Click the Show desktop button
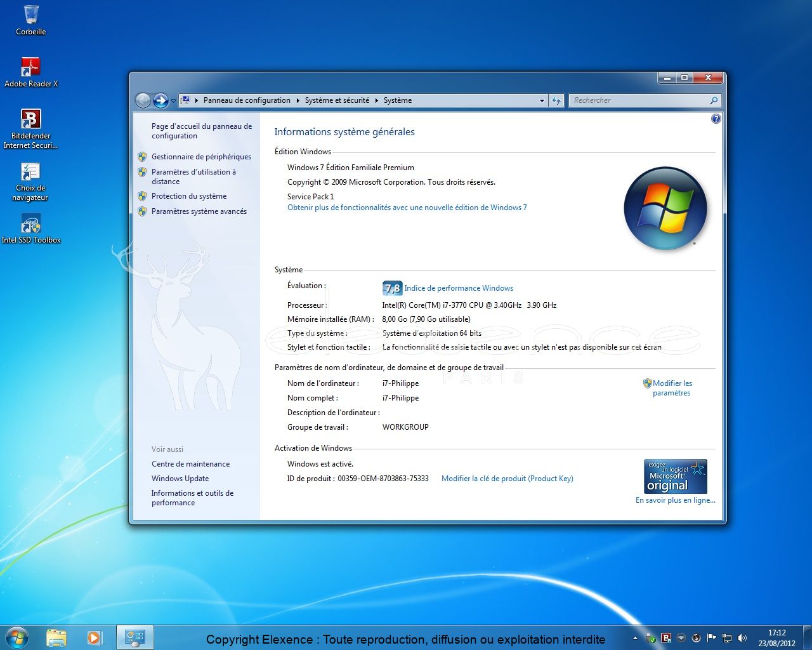The width and height of the screenshot is (812, 650). 807,638
